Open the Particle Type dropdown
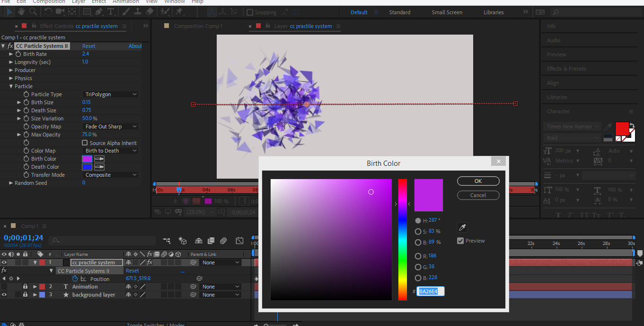644x326 pixels. tap(111, 94)
